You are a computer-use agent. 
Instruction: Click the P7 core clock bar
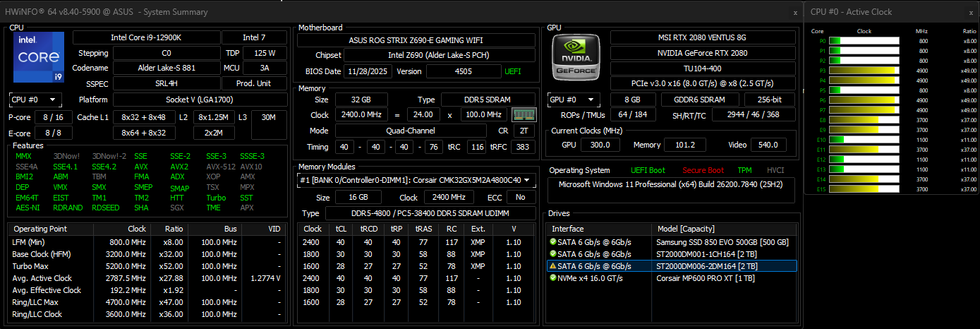(x=864, y=110)
